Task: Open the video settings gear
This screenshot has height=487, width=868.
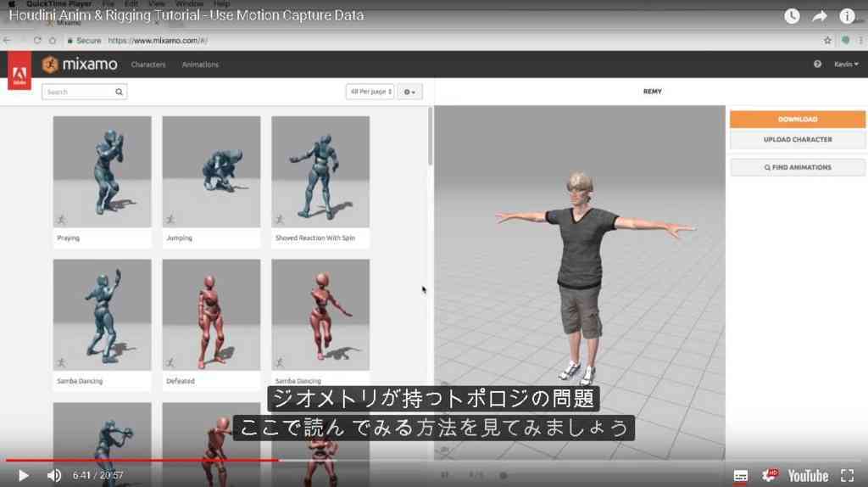Action: [x=769, y=475]
